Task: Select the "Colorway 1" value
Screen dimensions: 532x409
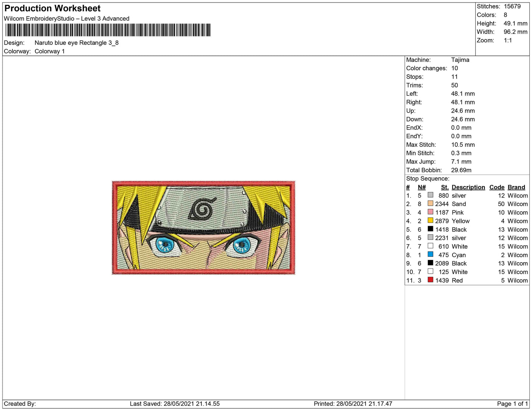Action: [x=50, y=51]
